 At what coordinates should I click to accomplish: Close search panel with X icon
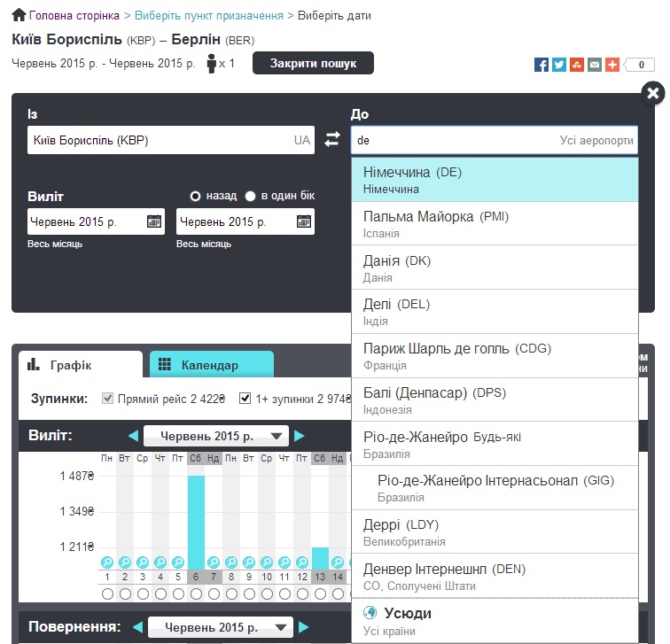[652, 93]
